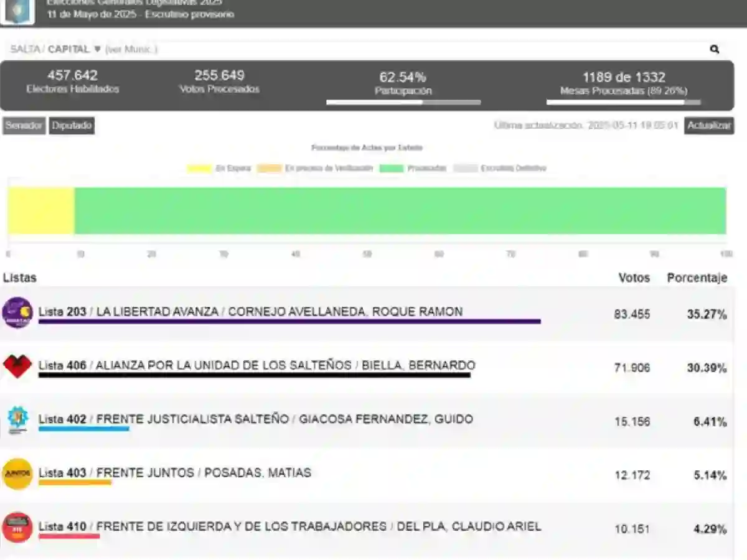
Task: Click the "62.54%" Participación figure
Action: pyautogui.click(x=403, y=78)
